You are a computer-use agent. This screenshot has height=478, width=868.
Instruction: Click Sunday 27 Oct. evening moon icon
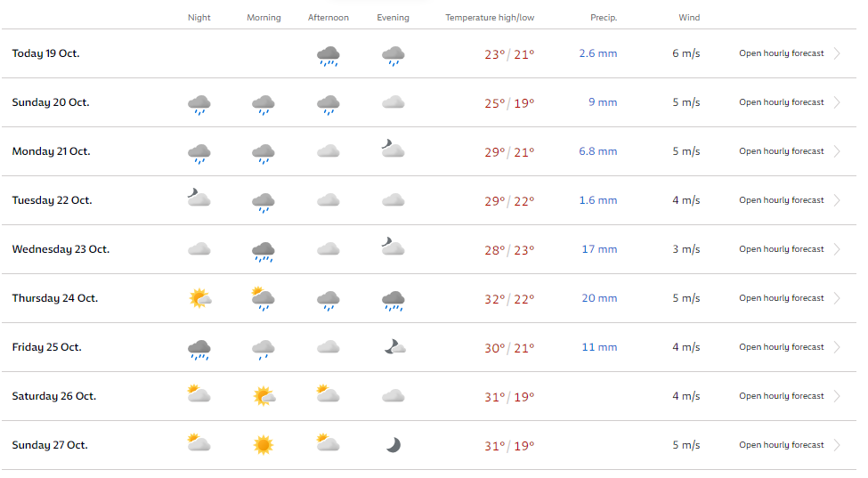tap(393, 445)
